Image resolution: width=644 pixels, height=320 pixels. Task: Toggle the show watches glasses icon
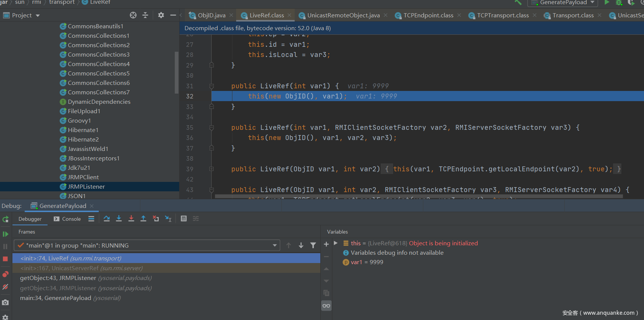click(326, 306)
